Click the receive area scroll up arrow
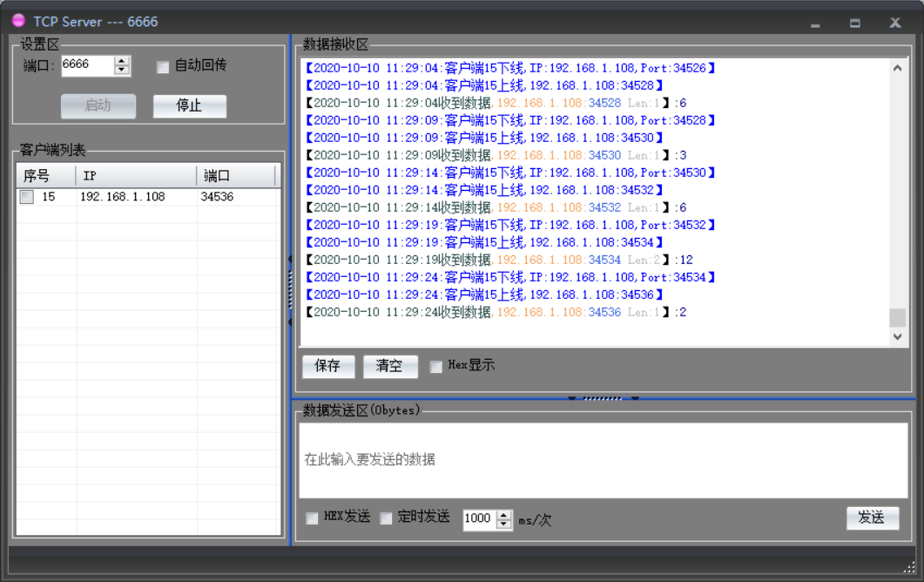This screenshot has width=924, height=582. click(x=897, y=68)
